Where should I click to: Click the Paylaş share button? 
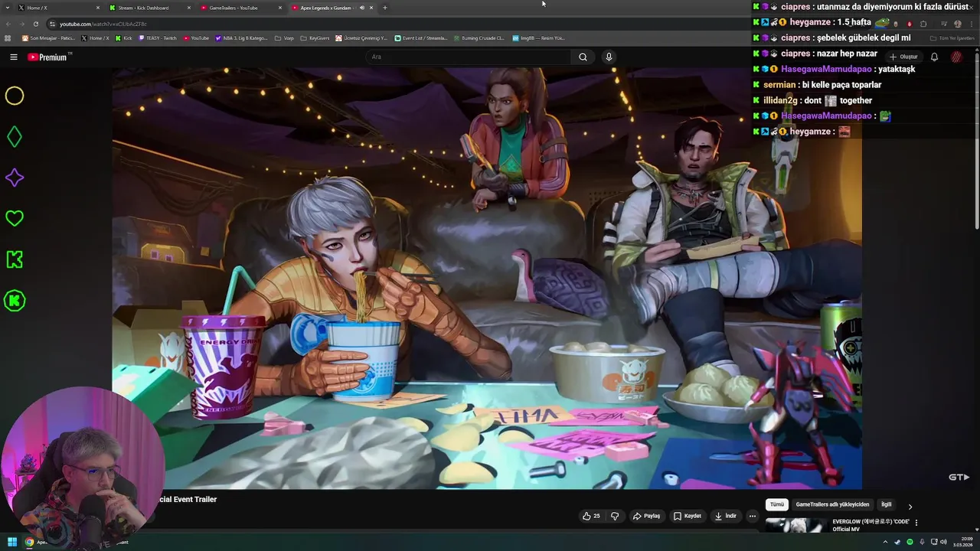646,516
